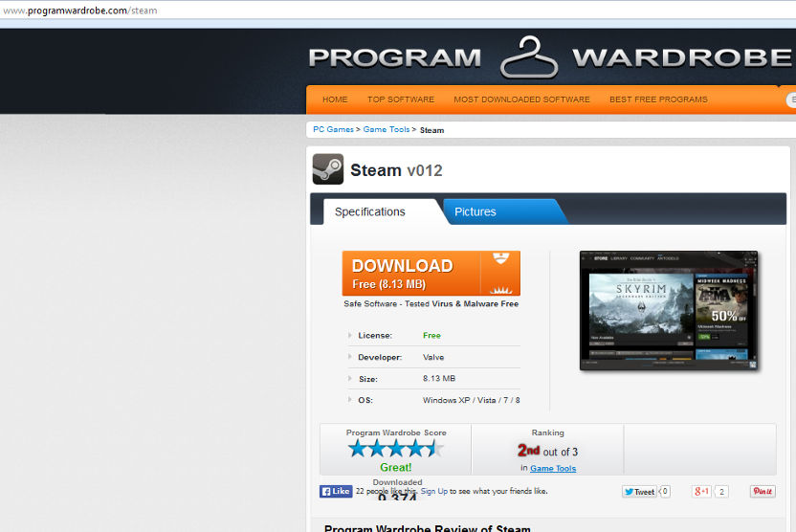This screenshot has width=796, height=532.
Task: Click the Sign Up link
Action: click(x=434, y=491)
